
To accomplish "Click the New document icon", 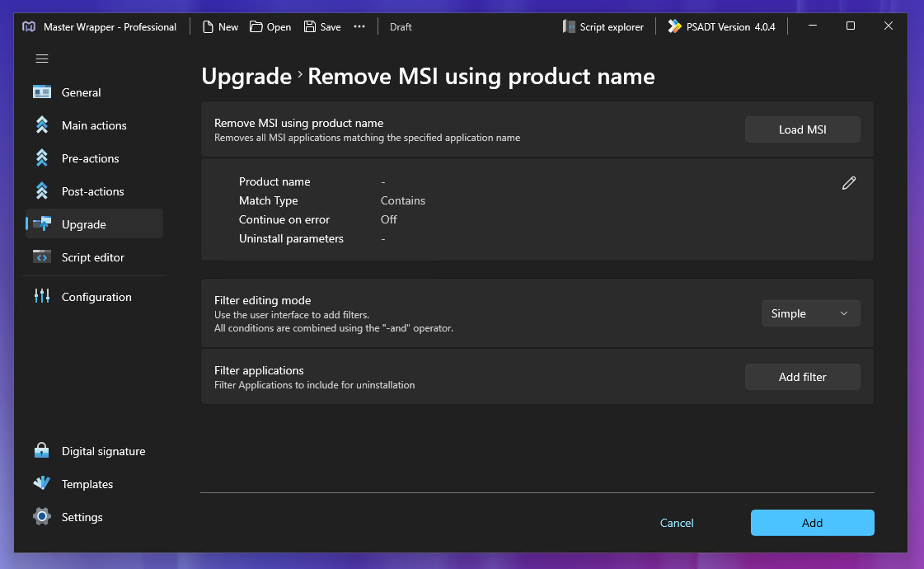I will click(208, 26).
